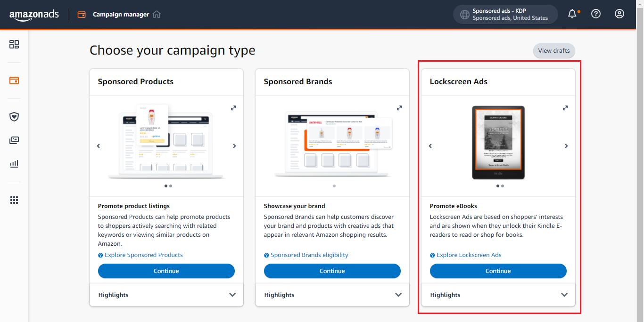Select the second carousel dot under Sponsored Products
Viewport: 644px width, 322px height.
[172, 186]
